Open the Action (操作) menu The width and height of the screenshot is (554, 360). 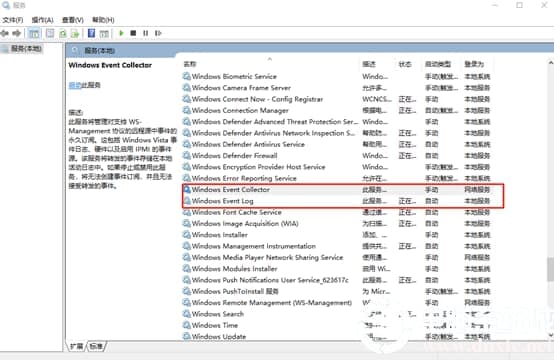pyautogui.click(x=42, y=20)
